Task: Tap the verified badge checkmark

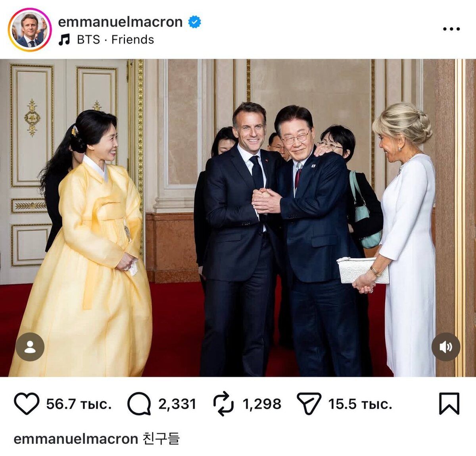Action: point(194,22)
